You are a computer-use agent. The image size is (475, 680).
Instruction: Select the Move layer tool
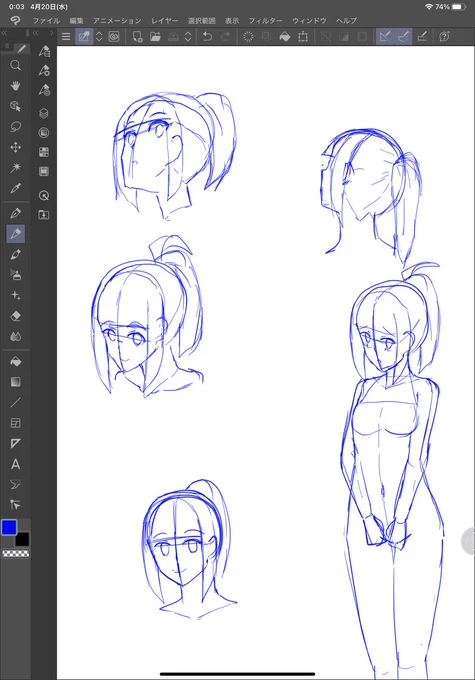pos(15,147)
